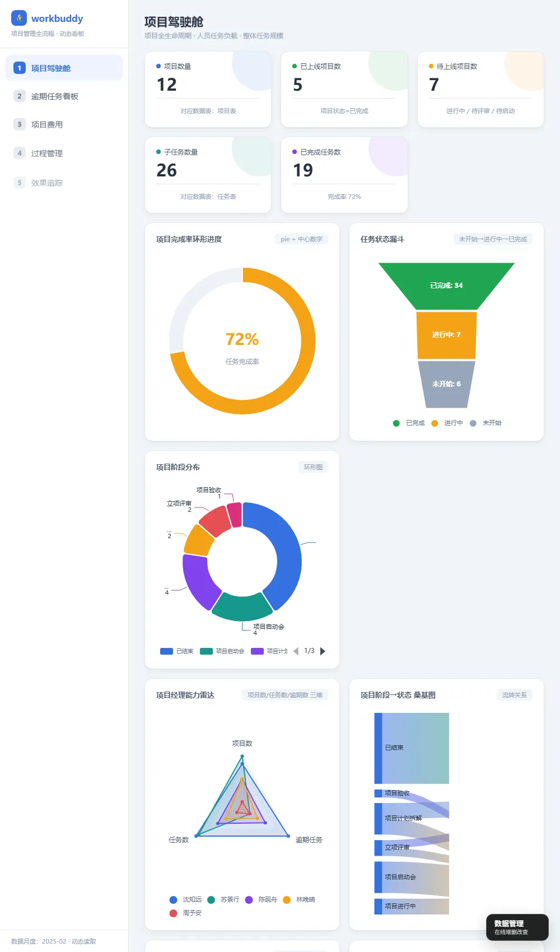The image size is (560, 952).
Task: Click the 项目计划拆解 sankey node
Action: coord(378,818)
